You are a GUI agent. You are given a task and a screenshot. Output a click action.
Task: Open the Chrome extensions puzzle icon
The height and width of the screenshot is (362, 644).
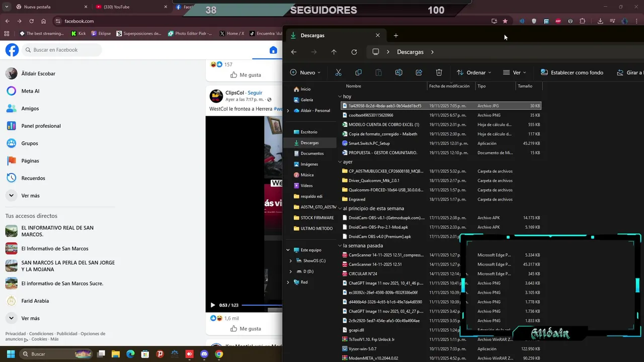pyautogui.click(x=583, y=21)
